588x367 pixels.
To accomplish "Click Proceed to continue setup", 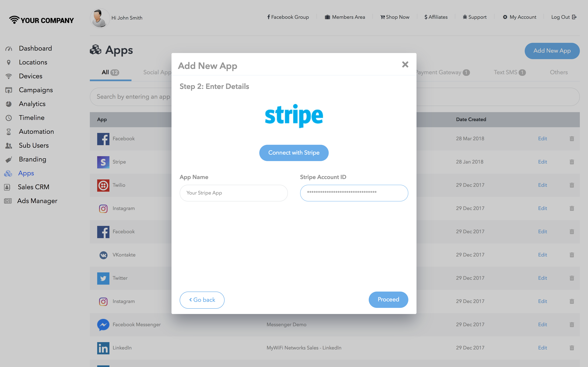I will [388, 300].
